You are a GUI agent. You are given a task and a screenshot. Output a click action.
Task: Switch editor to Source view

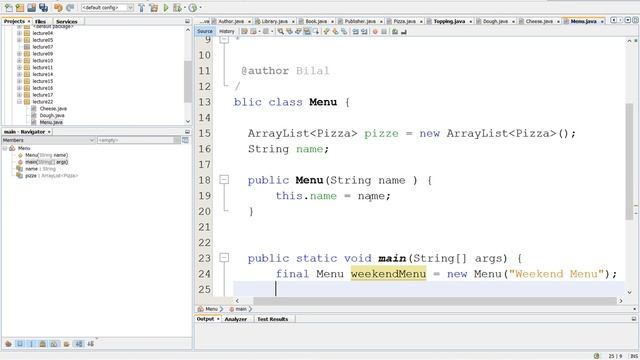pyautogui.click(x=204, y=31)
